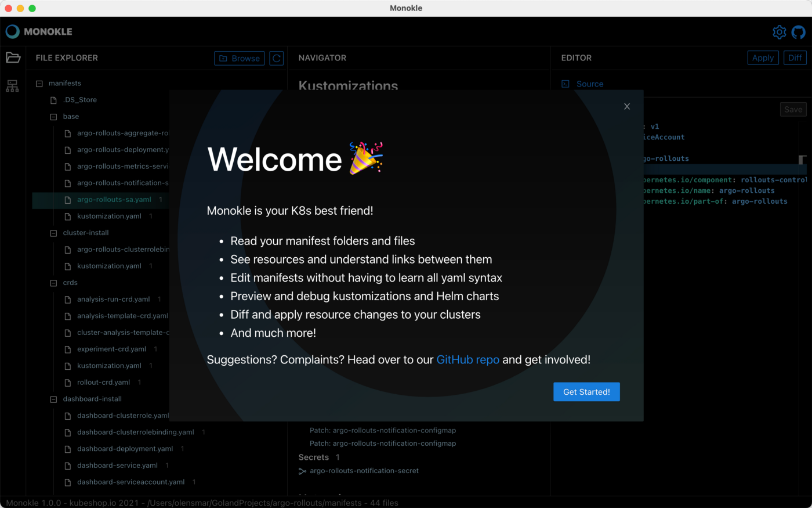Image resolution: width=812 pixels, height=508 pixels.
Task: Select rollout-crd.yaml in the tree
Action: point(103,383)
